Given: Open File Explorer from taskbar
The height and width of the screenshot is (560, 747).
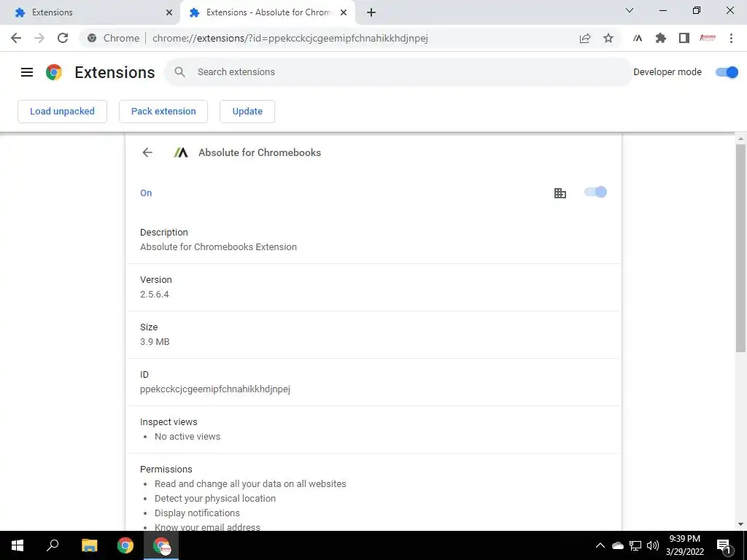Looking at the screenshot, I should point(89,545).
